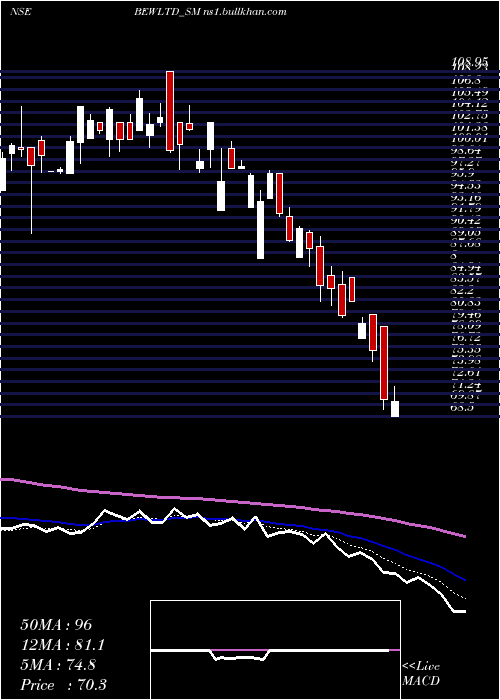Click the last white candlestick near 68.5
Image resolution: width=500 pixels, height=700 pixels.
click(395, 402)
